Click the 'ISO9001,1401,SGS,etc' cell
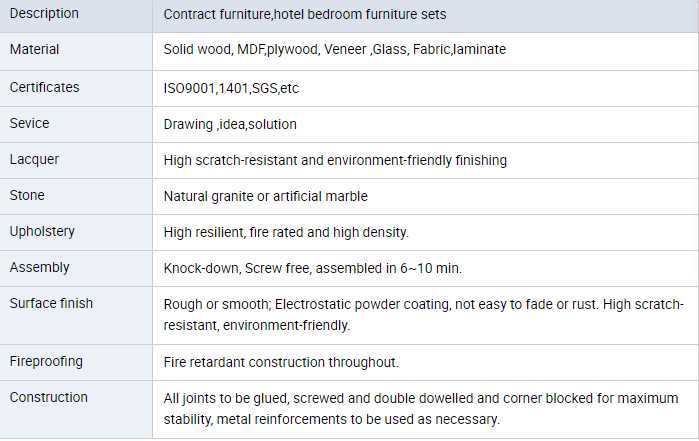The height and width of the screenshot is (441, 699). [x=231, y=88]
